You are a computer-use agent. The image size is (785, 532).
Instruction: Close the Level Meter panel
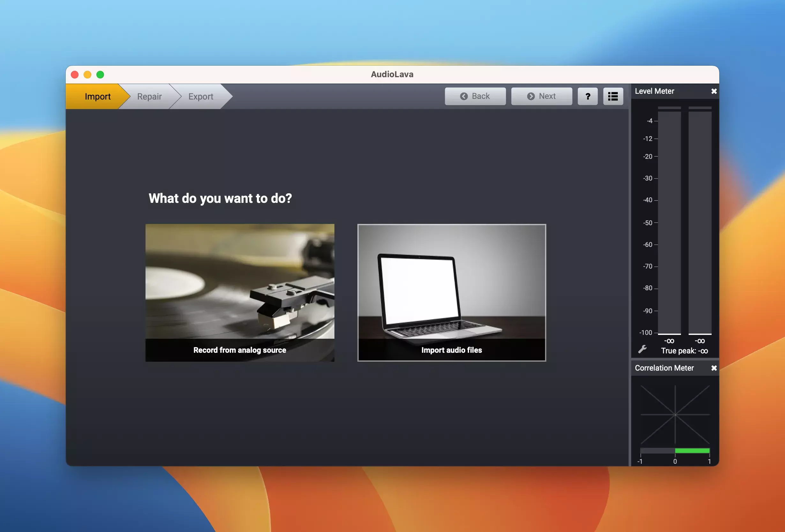(714, 92)
